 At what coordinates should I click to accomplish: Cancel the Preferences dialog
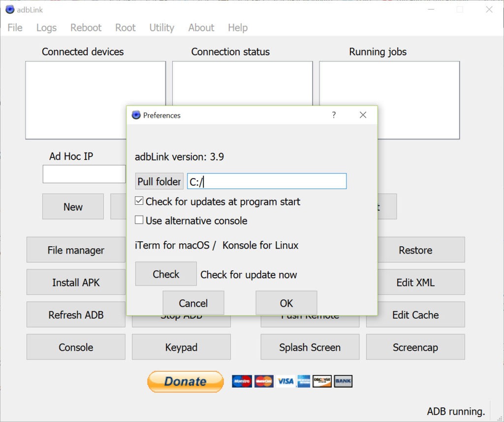(x=193, y=303)
